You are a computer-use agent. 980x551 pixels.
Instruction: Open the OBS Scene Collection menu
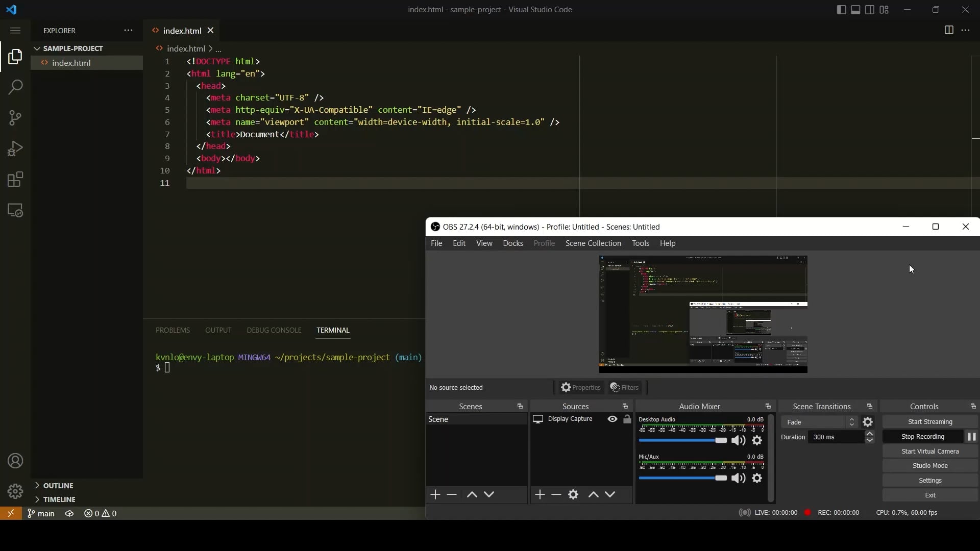[593, 243]
